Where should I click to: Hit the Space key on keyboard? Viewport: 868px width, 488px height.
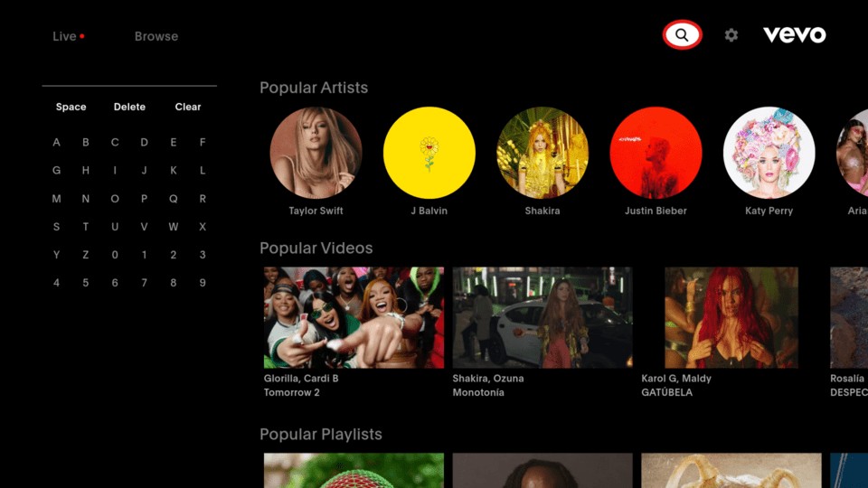(x=71, y=107)
